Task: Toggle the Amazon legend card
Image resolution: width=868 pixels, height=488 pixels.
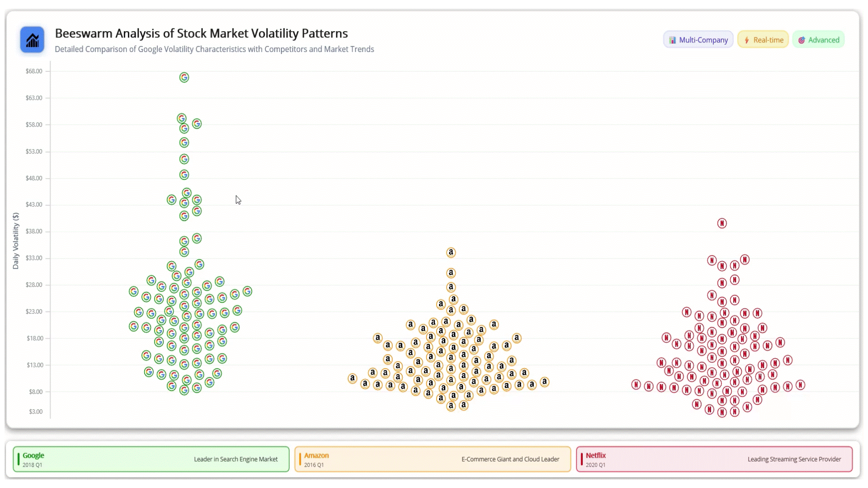Action: pyautogui.click(x=433, y=459)
